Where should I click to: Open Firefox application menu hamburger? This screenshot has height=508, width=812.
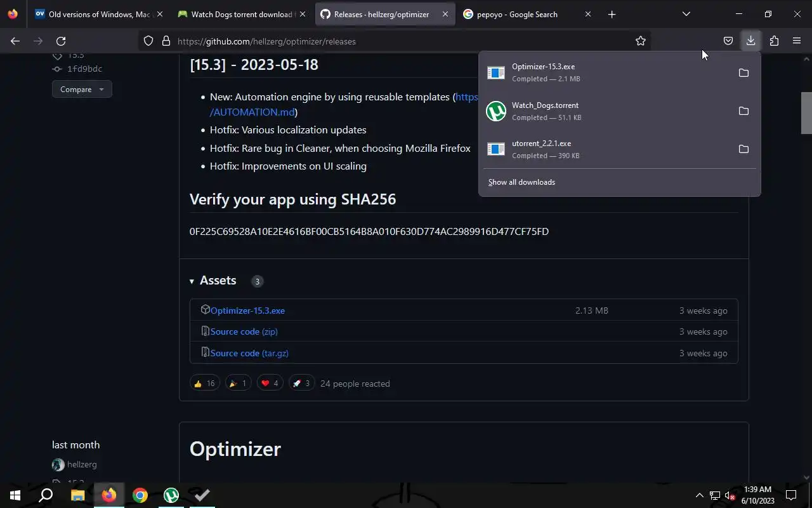797,41
